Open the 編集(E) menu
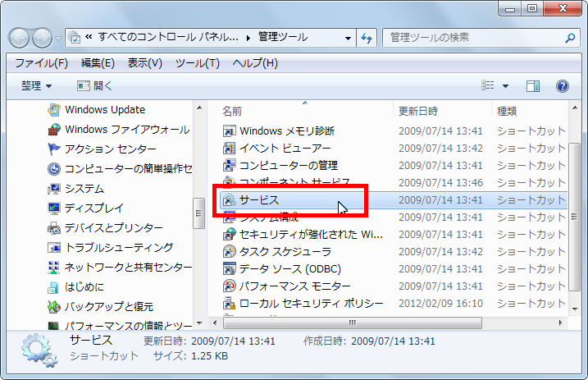This screenshot has height=380, width=588. pos(98,63)
